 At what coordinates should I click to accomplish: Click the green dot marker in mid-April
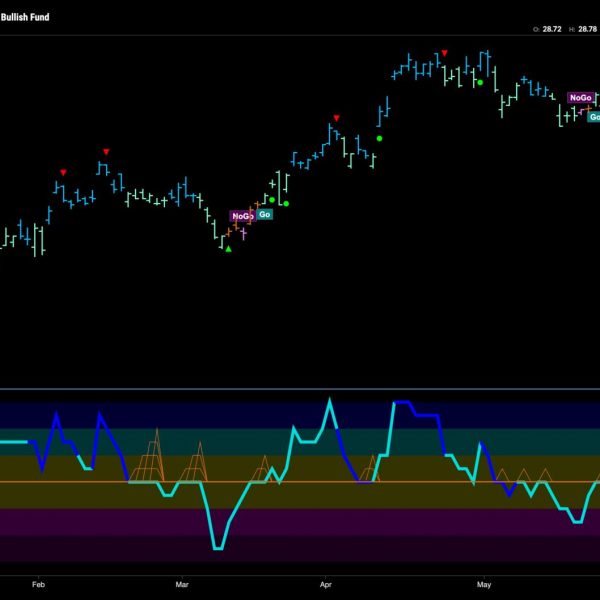379,139
